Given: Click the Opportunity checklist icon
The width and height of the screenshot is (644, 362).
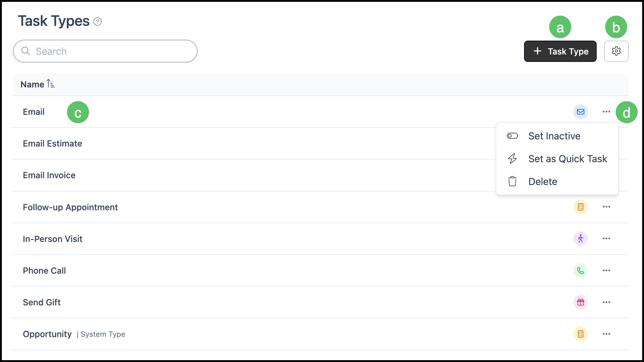Looking at the screenshot, I should click(x=581, y=334).
